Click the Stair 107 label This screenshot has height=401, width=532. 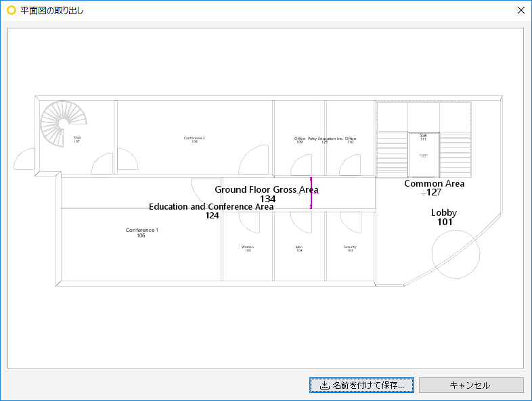(x=77, y=139)
